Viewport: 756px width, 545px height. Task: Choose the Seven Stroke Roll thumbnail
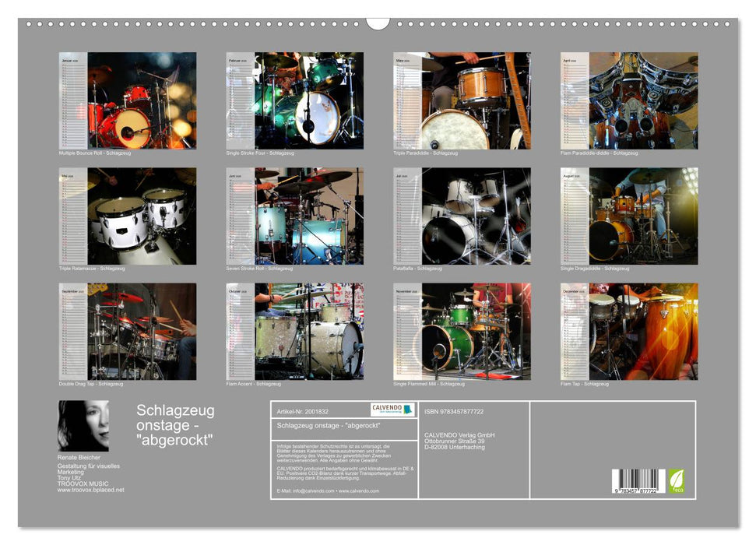(x=294, y=216)
